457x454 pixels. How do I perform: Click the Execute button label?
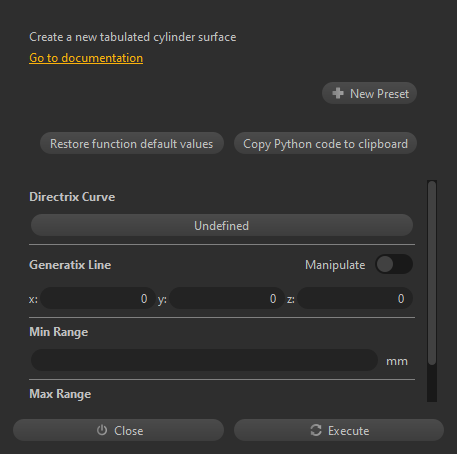click(349, 431)
